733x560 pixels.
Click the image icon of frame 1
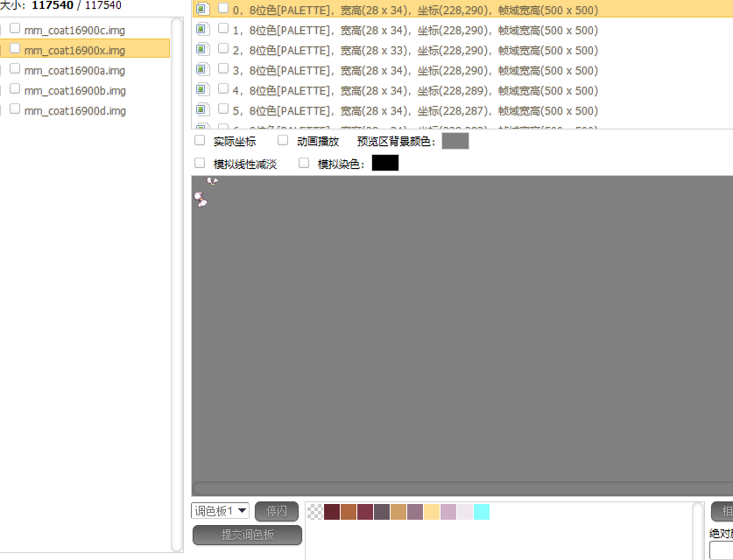202,30
